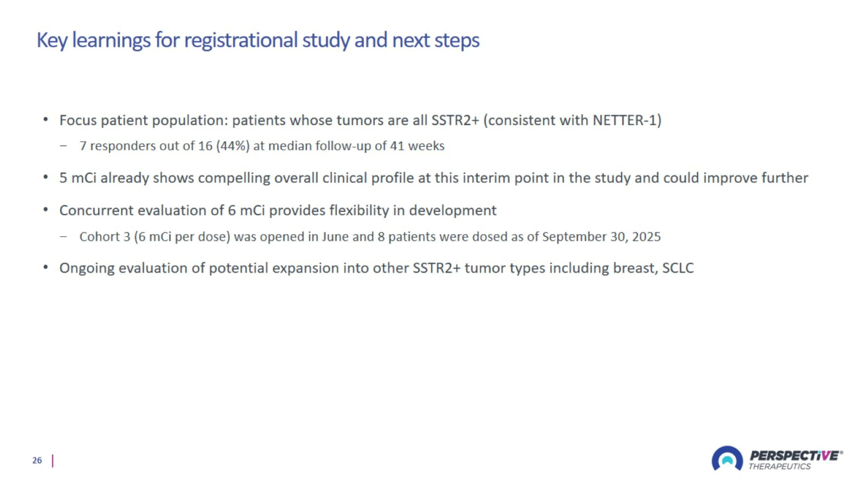Click the THERAPEUTICS text under the wordmark
Screen dimensions: 868x488
[x=779, y=467]
